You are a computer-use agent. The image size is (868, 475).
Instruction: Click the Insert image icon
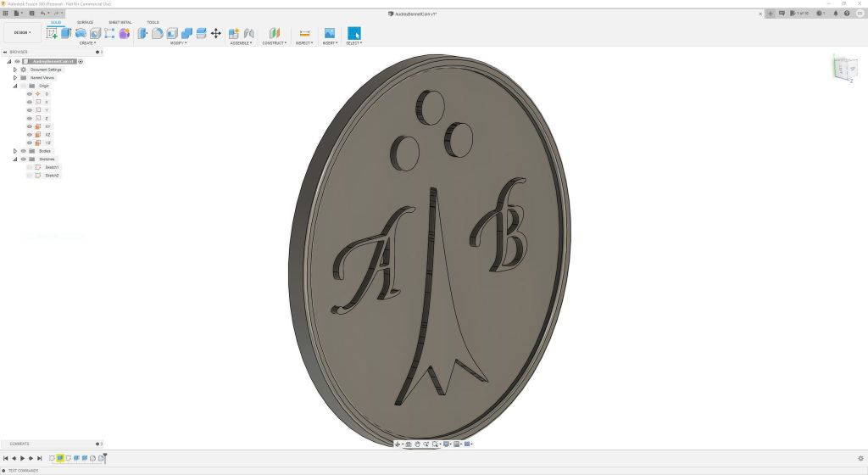329,33
